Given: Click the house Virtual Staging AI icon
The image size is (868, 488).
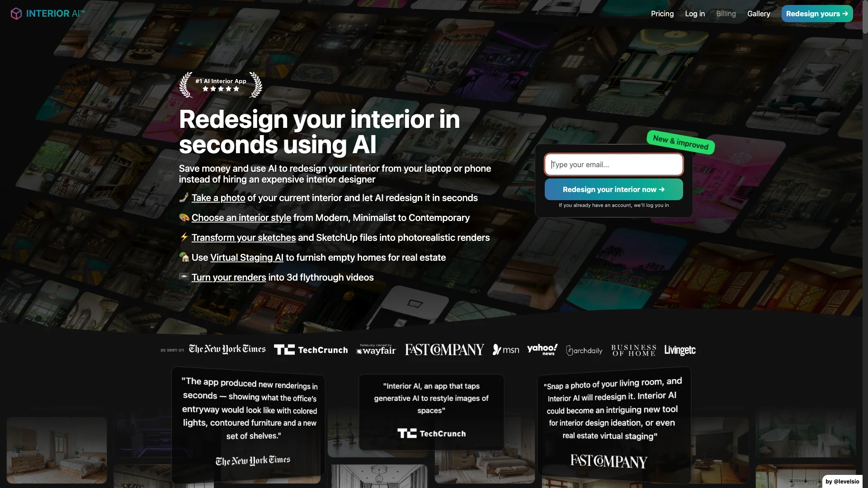Looking at the screenshot, I should [x=183, y=257].
